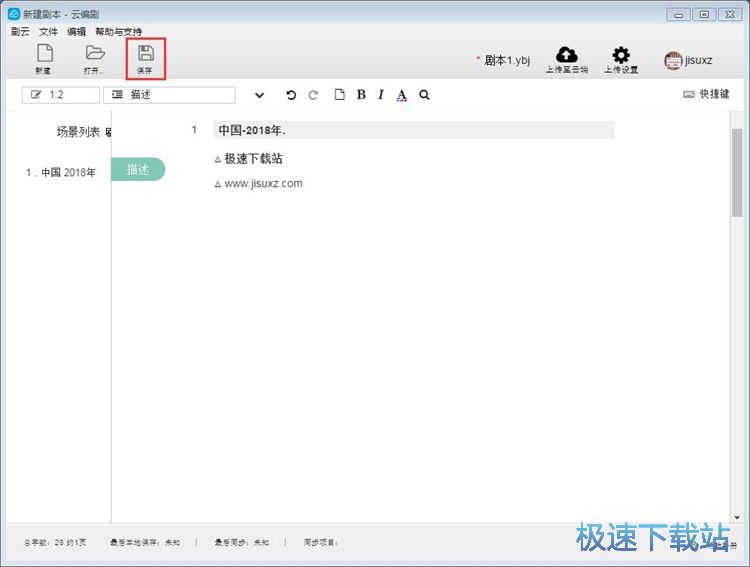Open the 编辑 menu
This screenshot has width=750, height=567.
click(x=77, y=32)
